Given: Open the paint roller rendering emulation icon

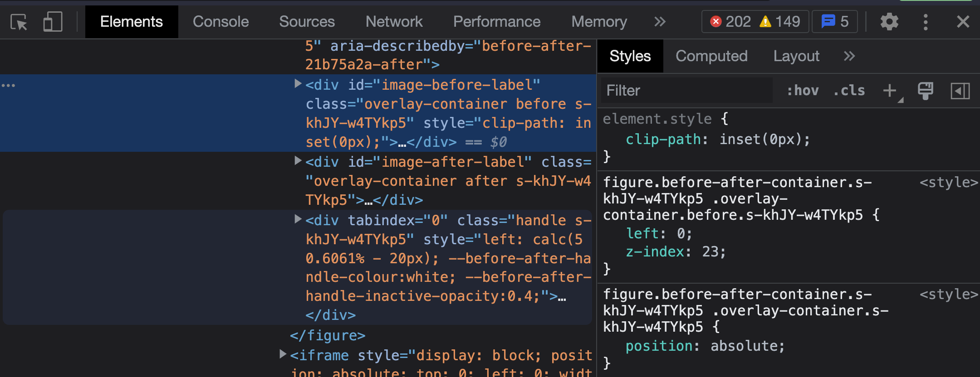Looking at the screenshot, I should (x=925, y=91).
